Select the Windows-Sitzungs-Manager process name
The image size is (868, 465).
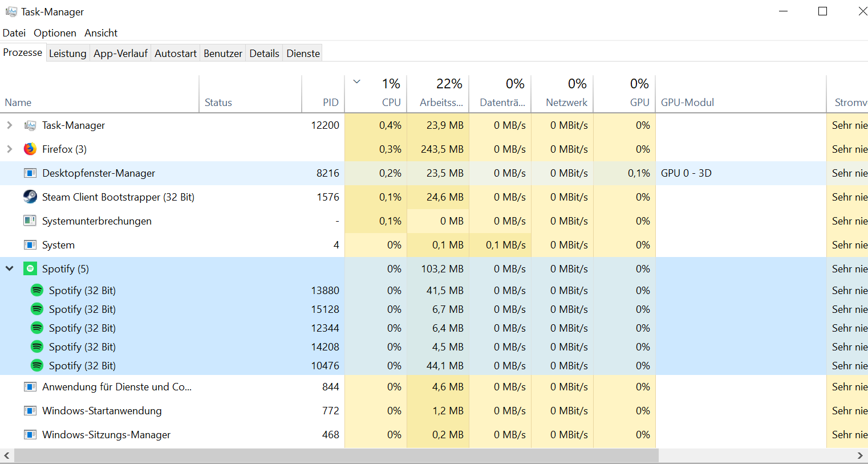click(107, 435)
